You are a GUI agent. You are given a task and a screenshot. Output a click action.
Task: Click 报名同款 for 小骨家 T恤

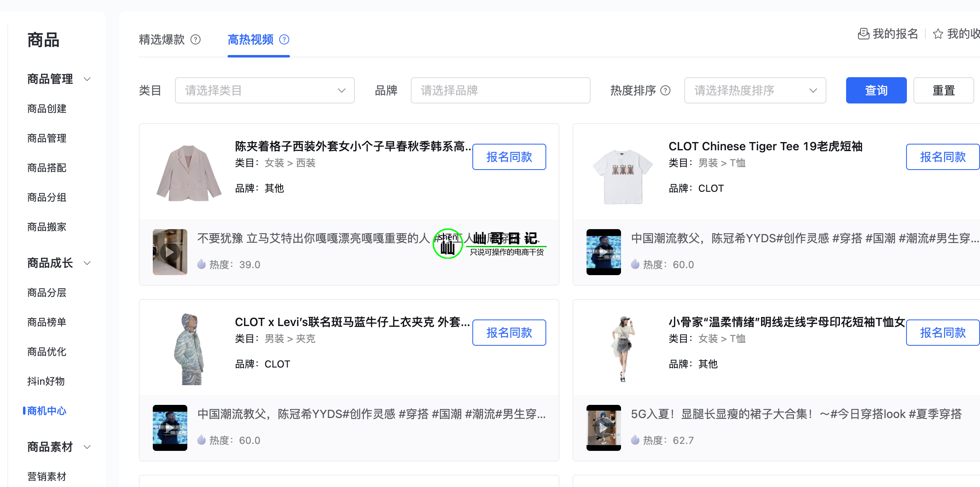pyautogui.click(x=943, y=333)
